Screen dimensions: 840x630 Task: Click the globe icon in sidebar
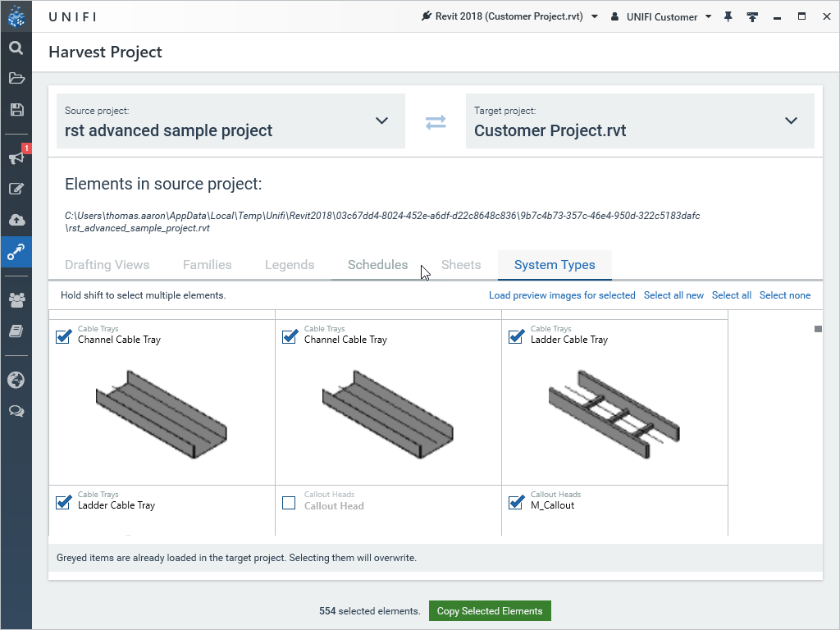(16, 380)
